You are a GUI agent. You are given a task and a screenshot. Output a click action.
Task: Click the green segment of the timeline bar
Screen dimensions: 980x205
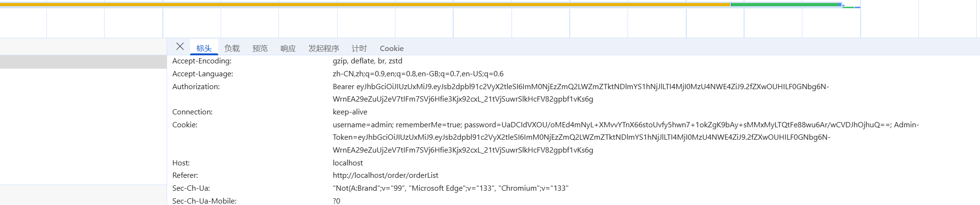tap(786, 5)
